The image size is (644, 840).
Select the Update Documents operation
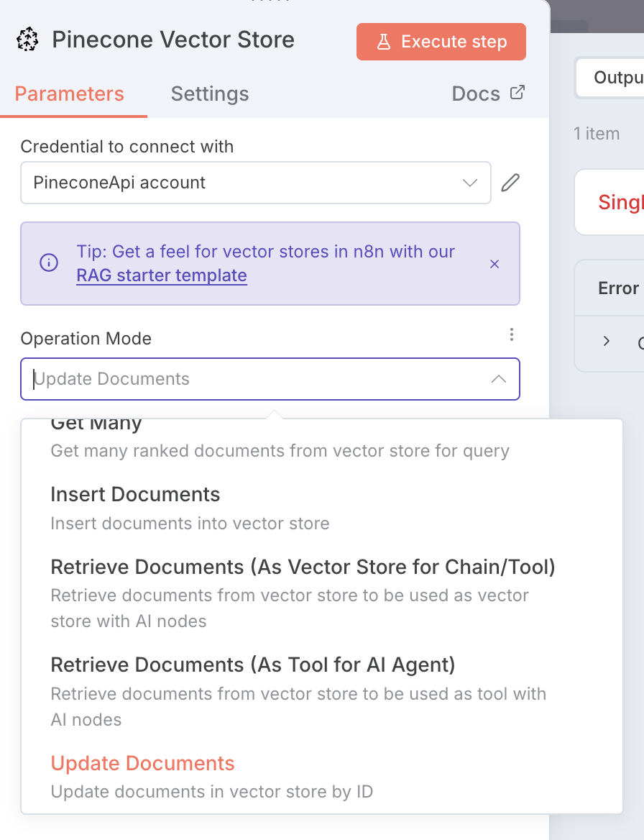pyautogui.click(x=321, y=776)
